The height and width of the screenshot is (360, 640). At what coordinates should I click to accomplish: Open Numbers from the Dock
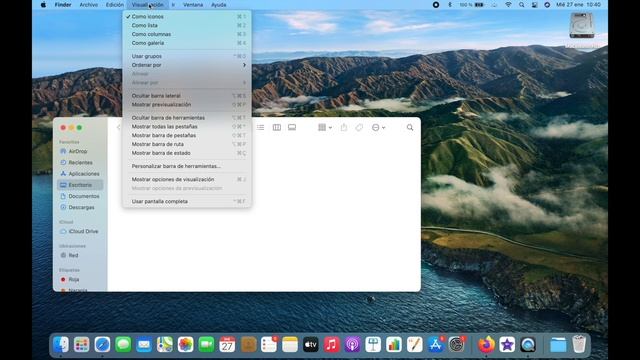(394, 344)
